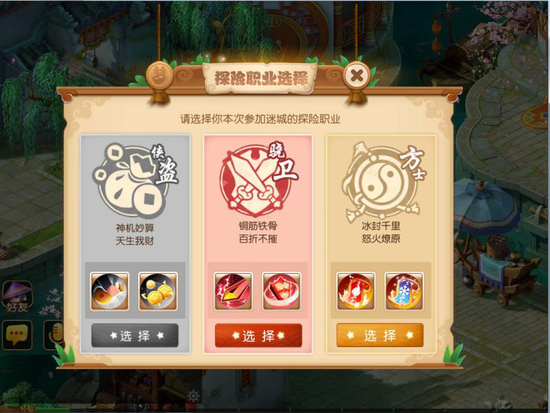Click the 神机妙算 天生我财 description text
550x413 pixels.
click(135, 234)
